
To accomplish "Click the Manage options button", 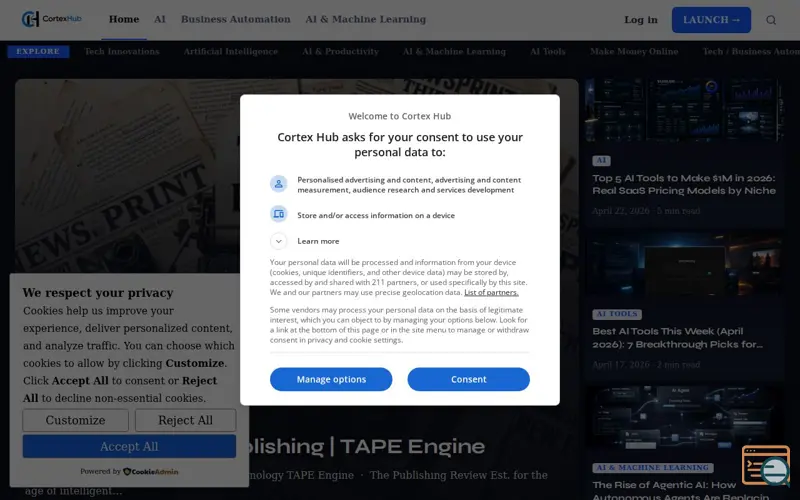I will (331, 379).
